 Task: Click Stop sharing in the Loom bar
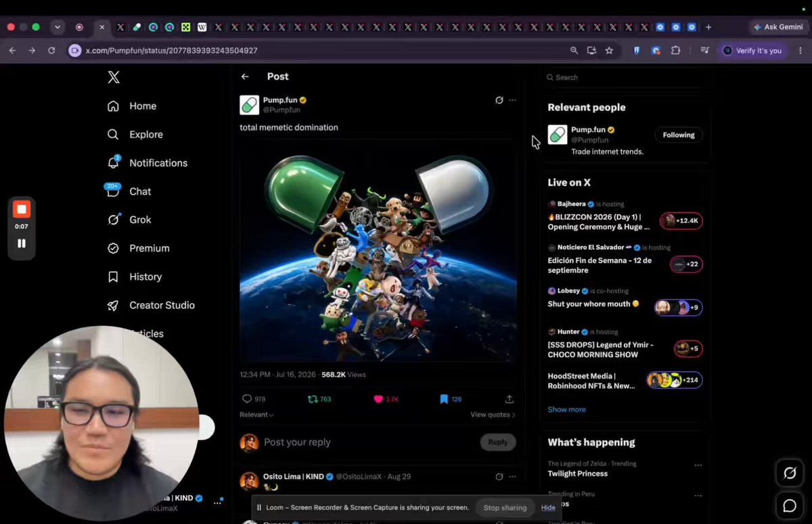click(x=505, y=508)
